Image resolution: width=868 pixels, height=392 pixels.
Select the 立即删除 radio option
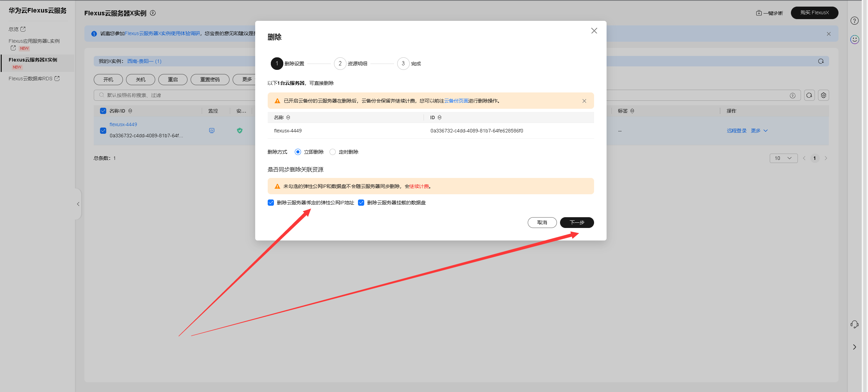(298, 152)
